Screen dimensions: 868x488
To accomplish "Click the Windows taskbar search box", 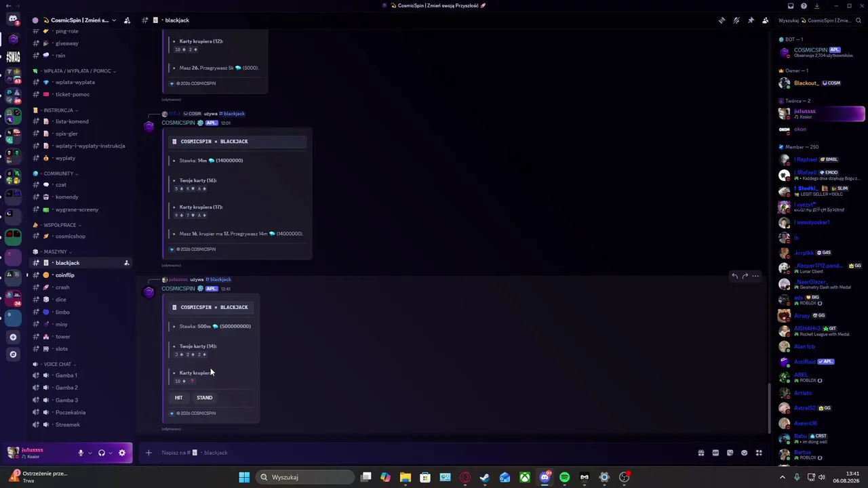I will (x=305, y=477).
